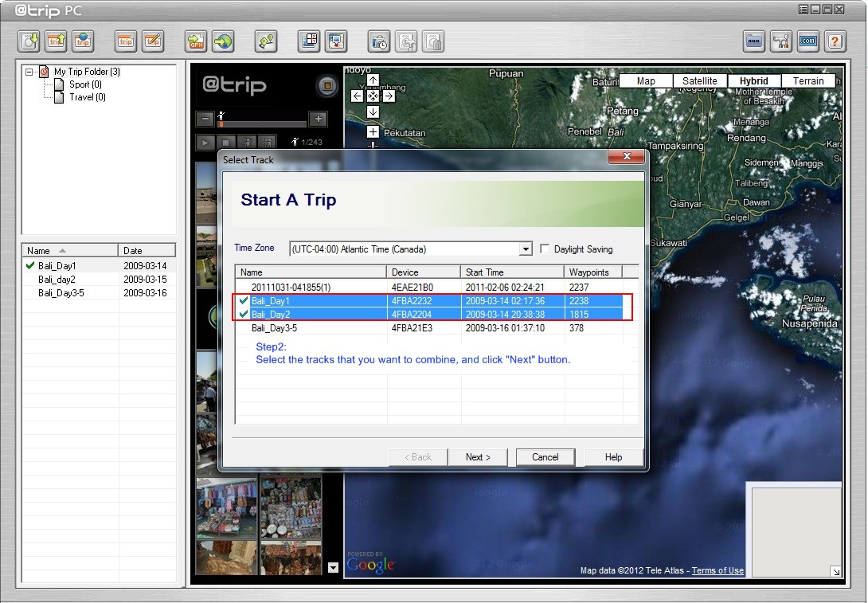Open the market stall photo thumbnail at bottom left

coord(227,508)
